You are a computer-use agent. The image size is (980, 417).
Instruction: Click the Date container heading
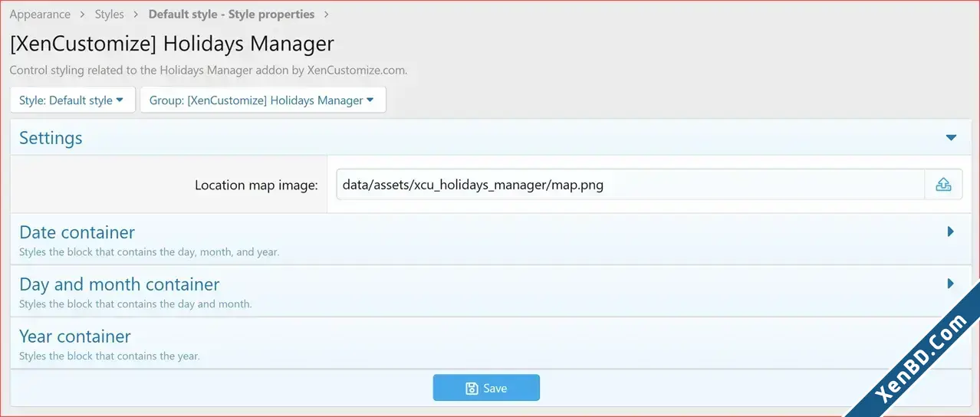(77, 231)
